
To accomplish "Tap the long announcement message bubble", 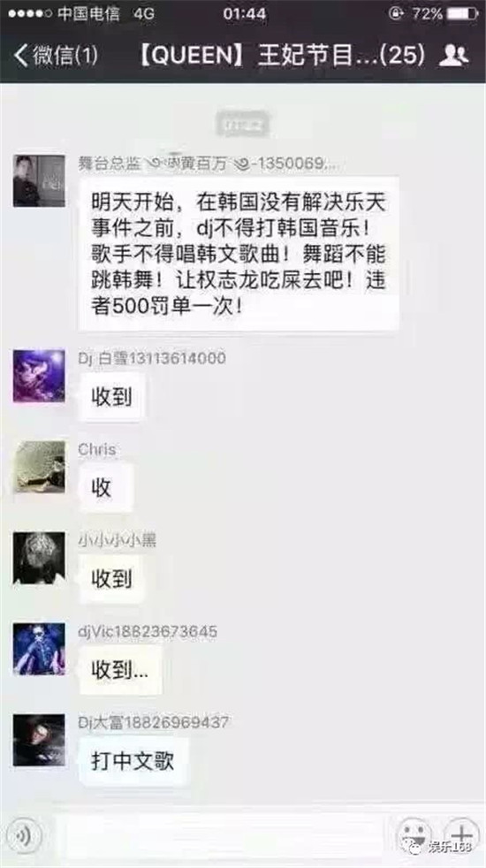I will 238,254.
